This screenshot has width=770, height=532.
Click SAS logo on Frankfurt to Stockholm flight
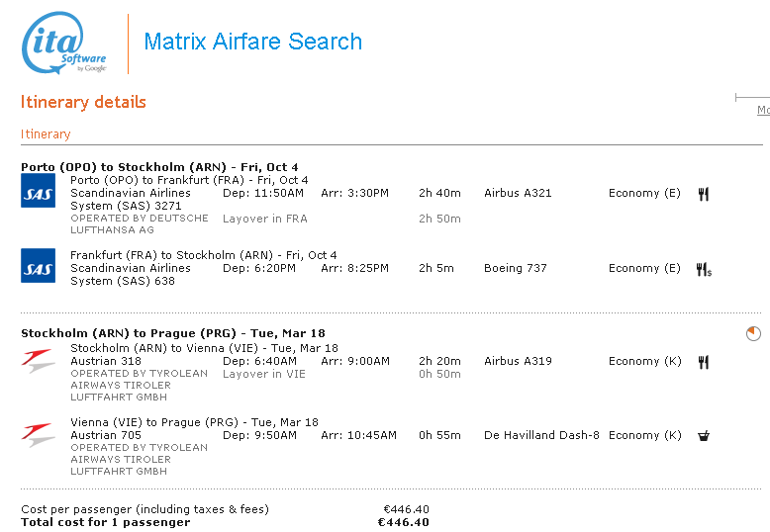coord(39,266)
